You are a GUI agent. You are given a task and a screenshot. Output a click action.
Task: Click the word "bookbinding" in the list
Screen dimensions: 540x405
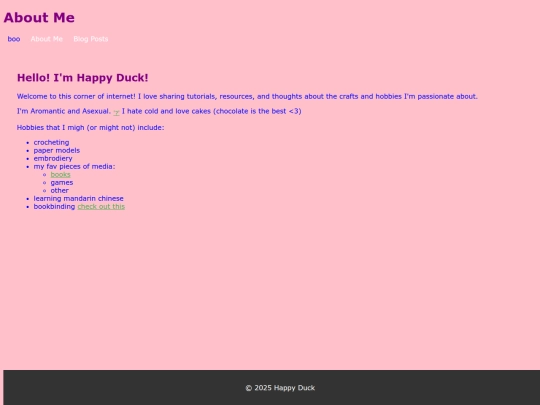point(54,207)
